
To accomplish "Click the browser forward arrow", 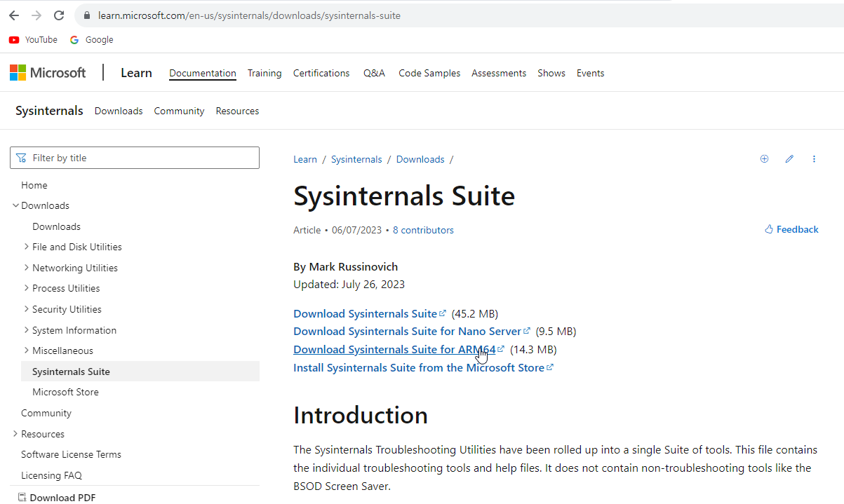I will click(x=36, y=15).
